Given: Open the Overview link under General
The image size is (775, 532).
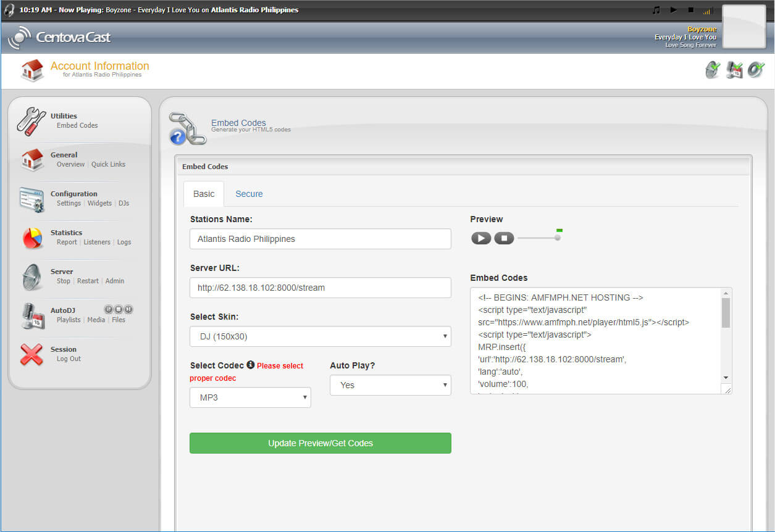Looking at the screenshot, I should click(70, 164).
